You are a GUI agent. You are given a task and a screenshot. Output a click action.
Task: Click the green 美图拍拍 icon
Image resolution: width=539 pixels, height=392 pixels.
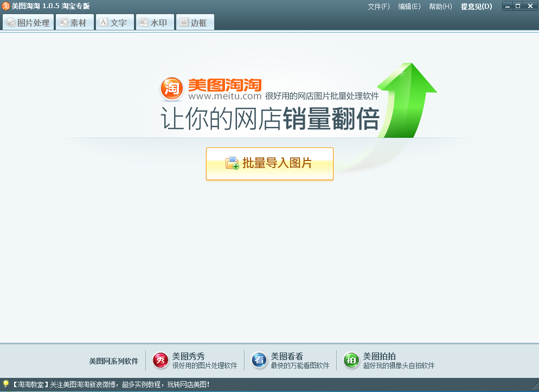pos(351,361)
